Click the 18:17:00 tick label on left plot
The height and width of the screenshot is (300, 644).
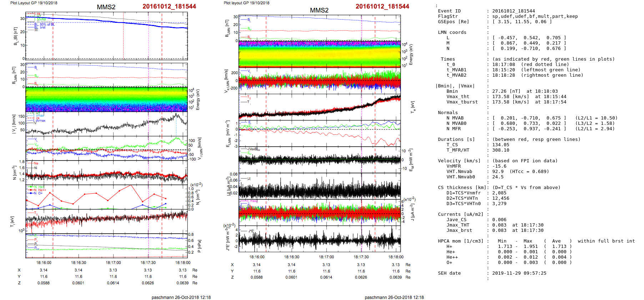(x=113, y=263)
